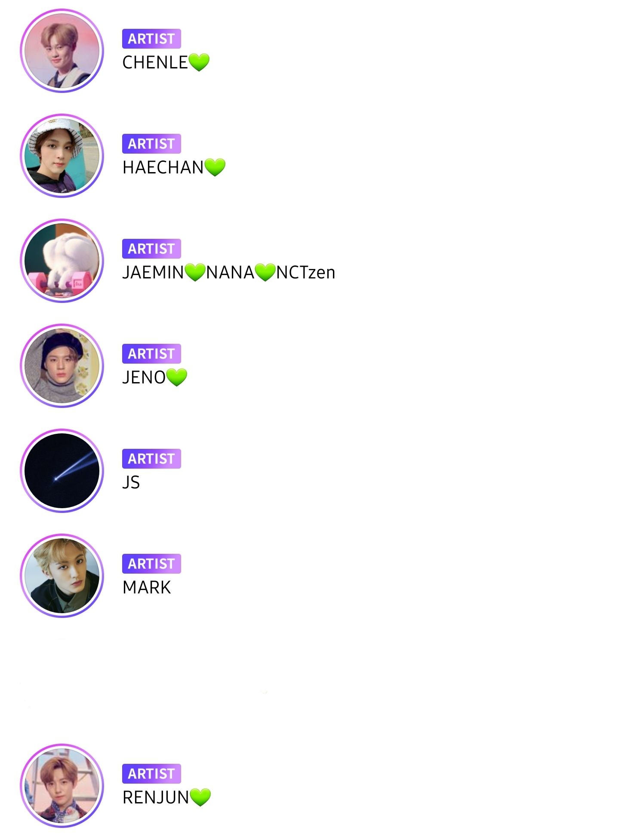The width and height of the screenshot is (619, 840).
Task: Click the ARTIST badge above CHENLE
Action: point(151,39)
